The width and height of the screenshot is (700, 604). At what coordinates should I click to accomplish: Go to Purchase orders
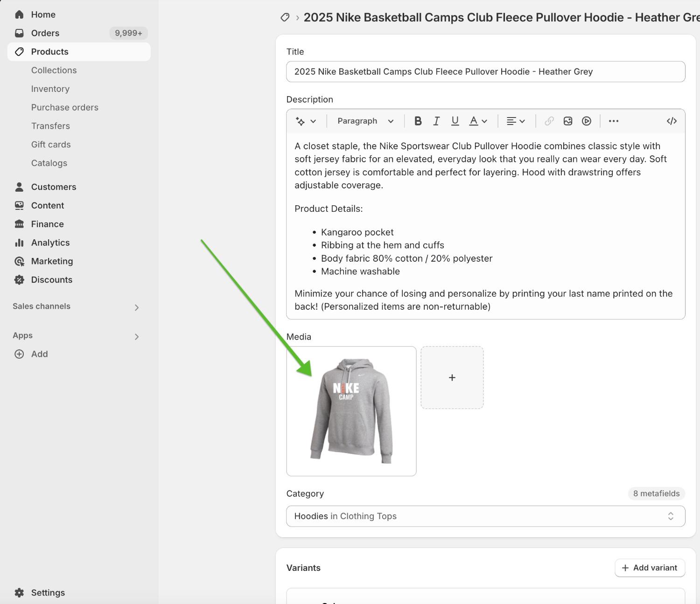coord(65,108)
